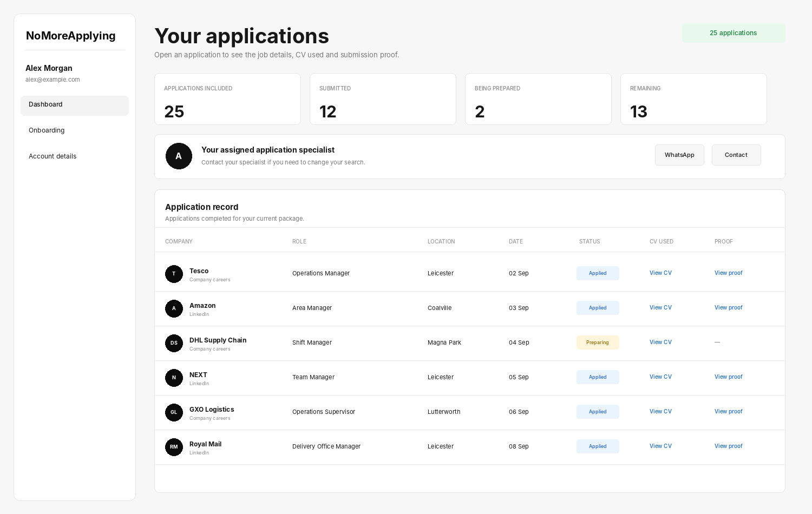View CV for NEXT application

660,377
